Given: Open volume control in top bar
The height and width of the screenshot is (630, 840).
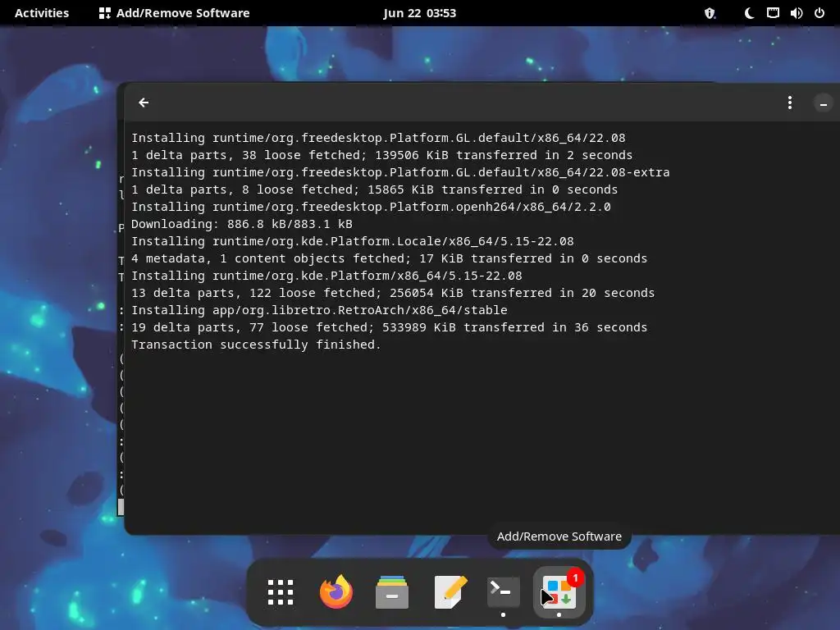Looking at the screenshot, I should [x=796, y=13].
